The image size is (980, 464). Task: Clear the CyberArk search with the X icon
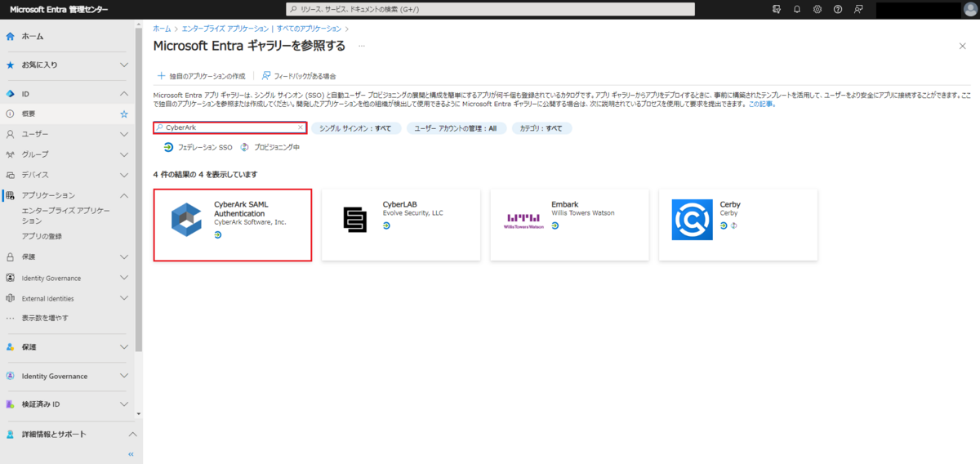[300, 128]
